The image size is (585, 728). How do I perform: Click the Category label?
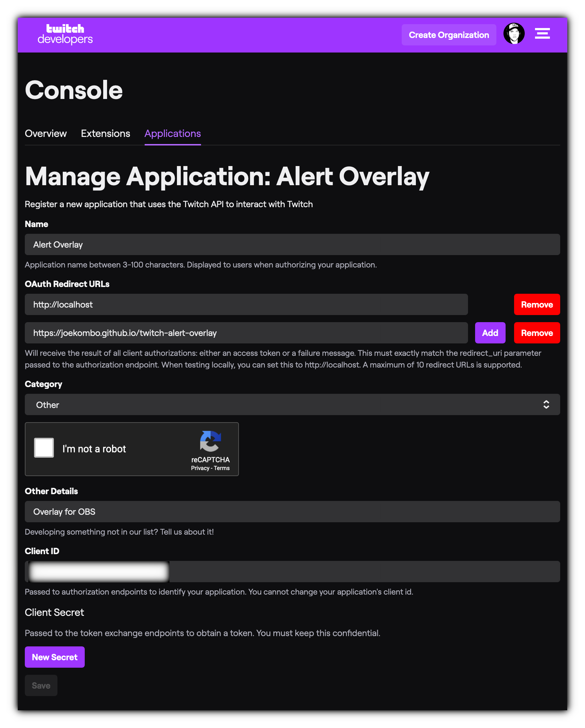(43, 384)
